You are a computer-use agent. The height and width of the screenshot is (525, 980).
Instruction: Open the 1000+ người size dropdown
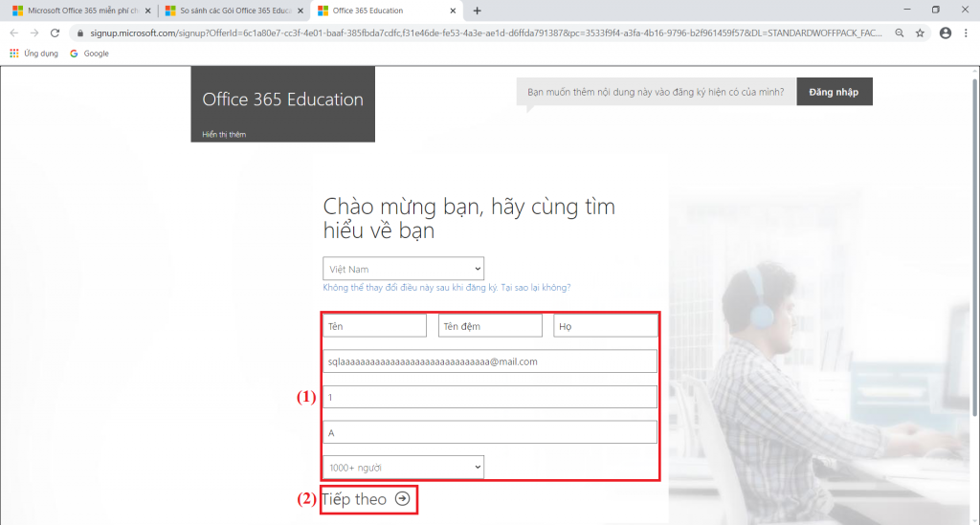pos(403,468)
